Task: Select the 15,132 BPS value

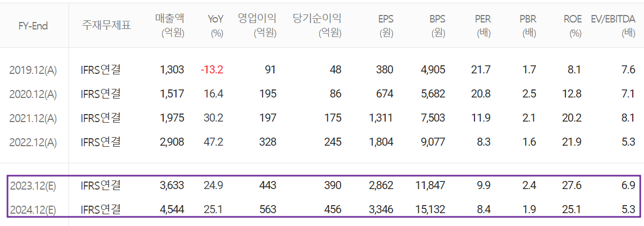Action: pos(430,209)
